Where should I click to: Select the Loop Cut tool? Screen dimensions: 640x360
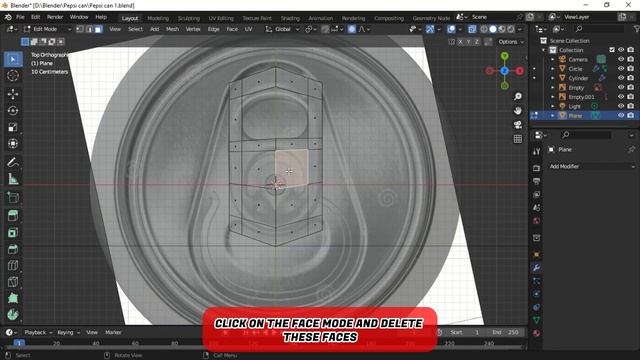coord(13,265)
